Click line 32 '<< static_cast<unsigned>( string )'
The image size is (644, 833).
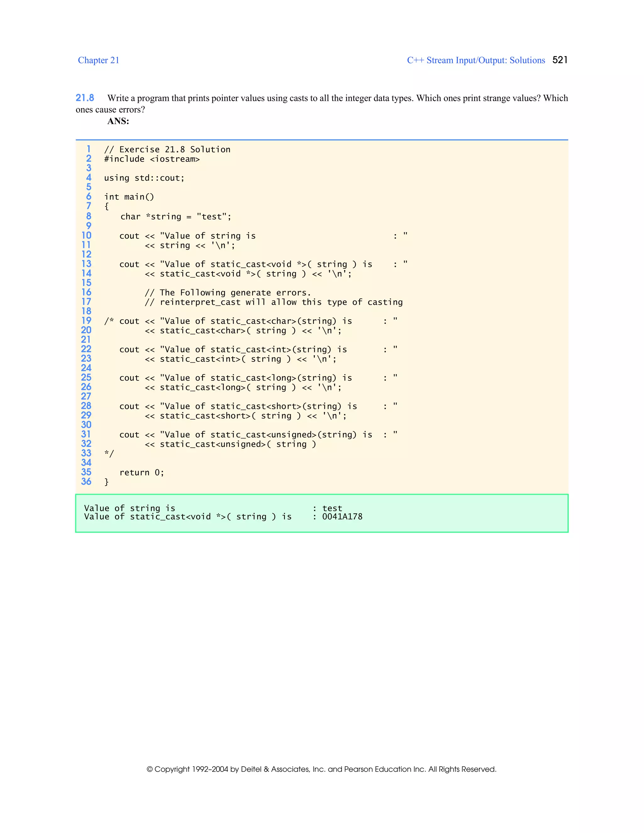(x=230, y=444)
